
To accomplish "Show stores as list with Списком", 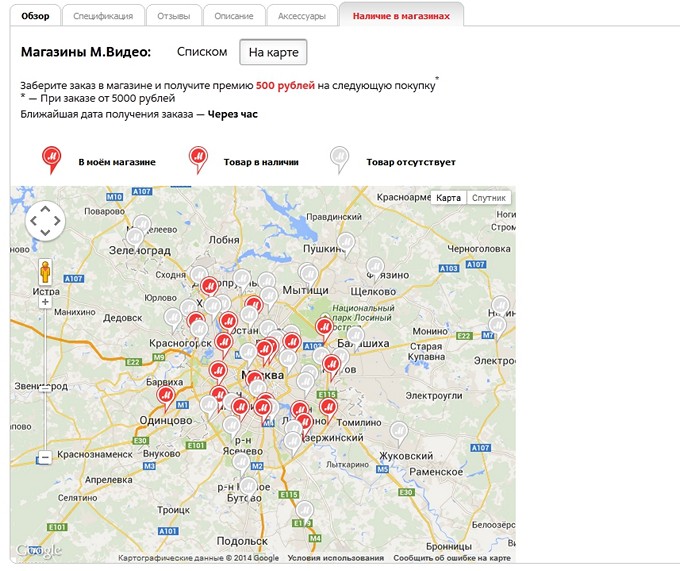I will pos(202,52).
